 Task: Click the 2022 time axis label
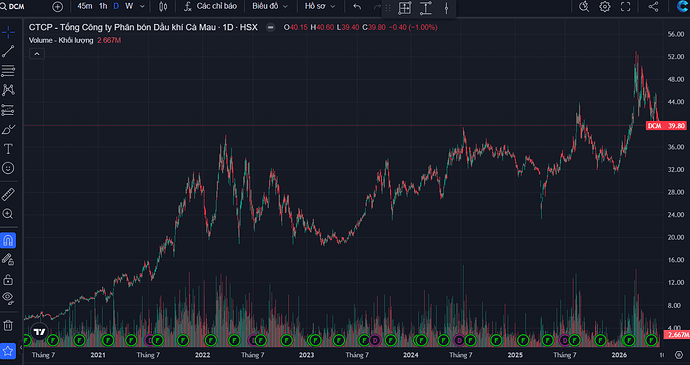point(202,355)
